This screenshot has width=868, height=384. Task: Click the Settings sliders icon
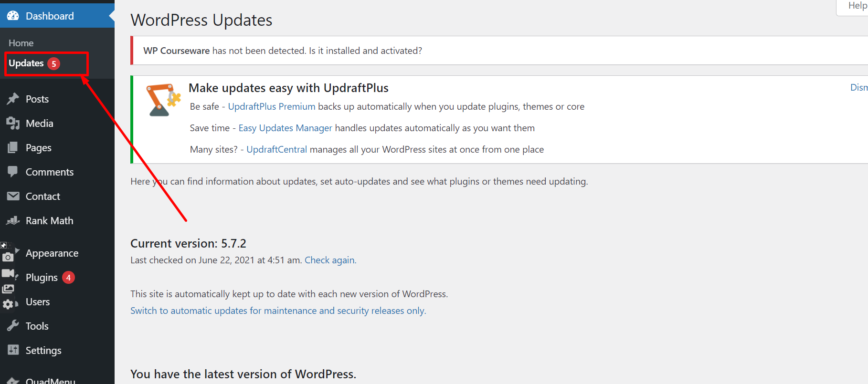(13, 350)
